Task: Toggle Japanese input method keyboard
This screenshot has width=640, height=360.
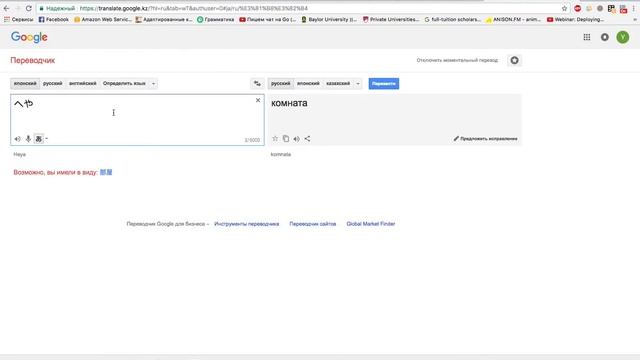Action: pyautogui.click(x=38, y=139)
